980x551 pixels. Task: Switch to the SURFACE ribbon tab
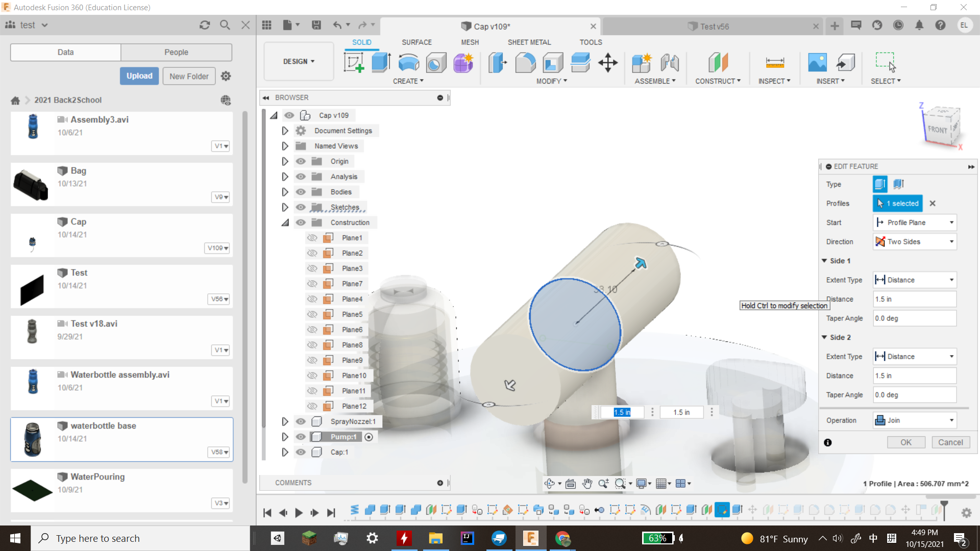(x=416, y=42)
